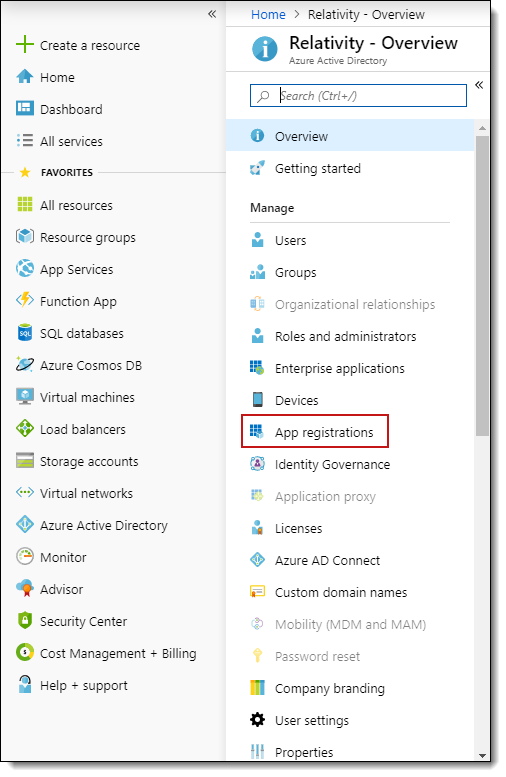The height and width of the screenshot is (777, 506).
Task: Click the Azure AD Connect diamond icon
Action: (x=257, y=560)
